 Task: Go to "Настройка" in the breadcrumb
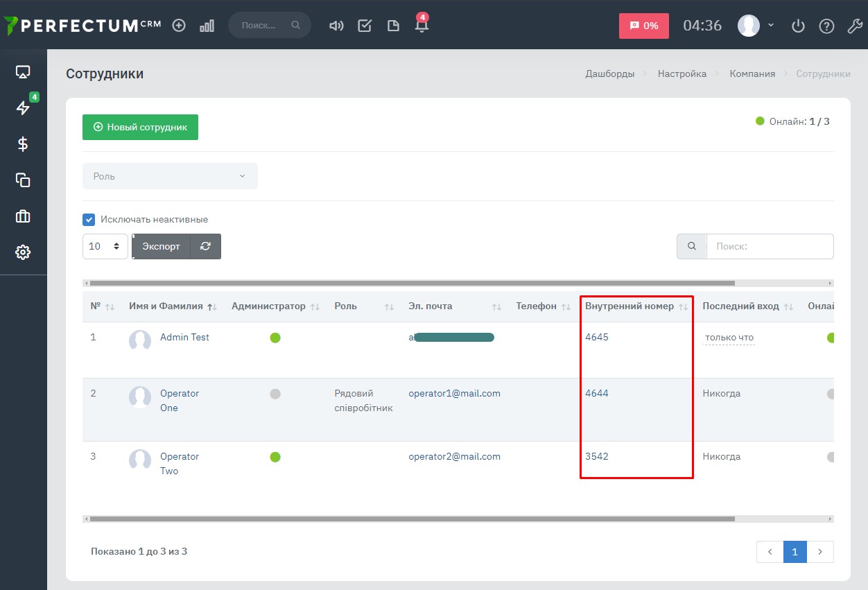(682, 73)
